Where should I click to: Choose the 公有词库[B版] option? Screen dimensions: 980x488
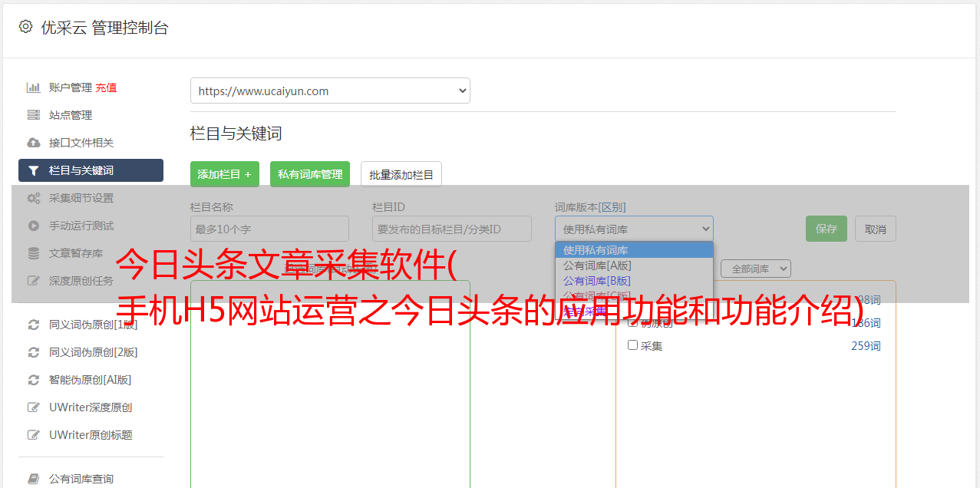coord(634,281)
